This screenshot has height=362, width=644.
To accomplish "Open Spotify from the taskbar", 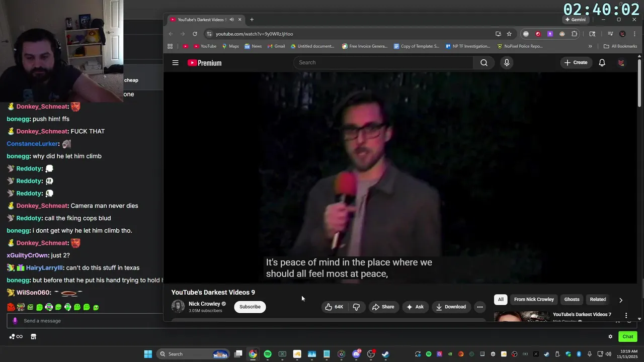I will pos(268,354).
